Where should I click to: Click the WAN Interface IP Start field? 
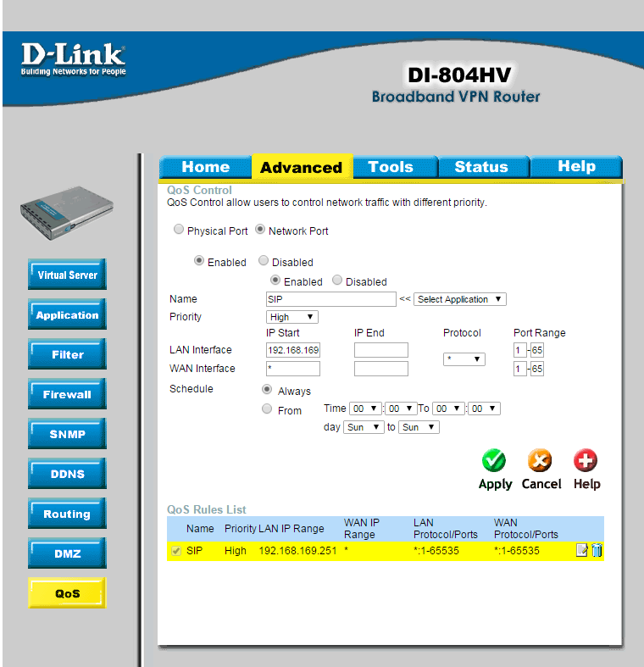293,369
